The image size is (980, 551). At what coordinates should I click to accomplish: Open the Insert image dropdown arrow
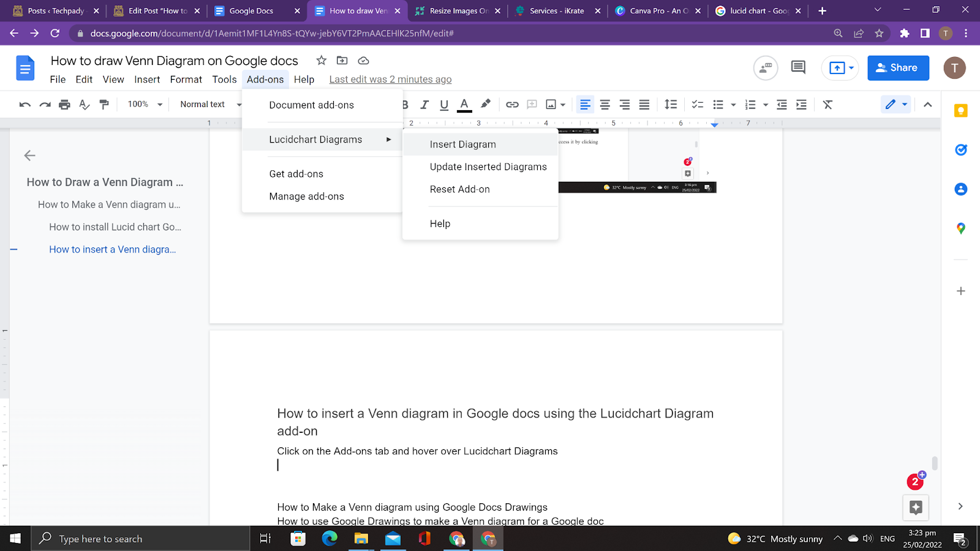pyautogui.click(x=563, y=105)
